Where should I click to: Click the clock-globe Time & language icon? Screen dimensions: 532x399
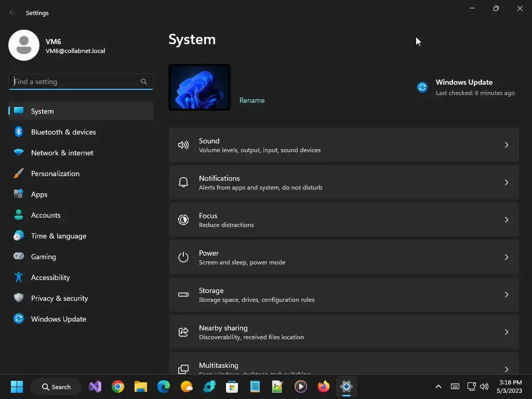[19, 235]
